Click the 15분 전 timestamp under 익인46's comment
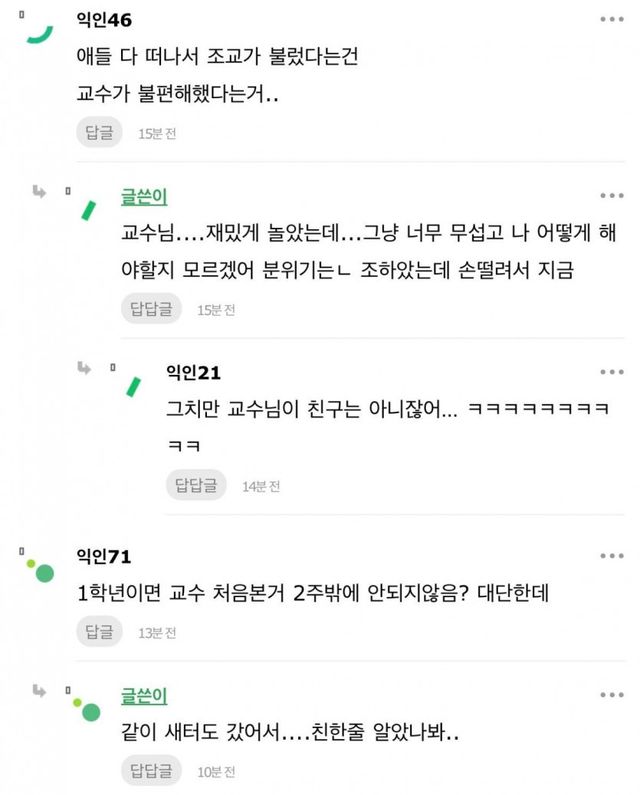 pyautogui.click(x=157, y=133)
